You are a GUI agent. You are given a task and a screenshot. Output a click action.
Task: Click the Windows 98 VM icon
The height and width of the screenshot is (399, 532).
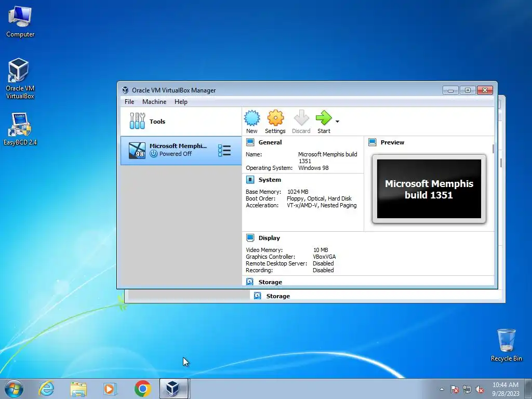click(137, 150)
